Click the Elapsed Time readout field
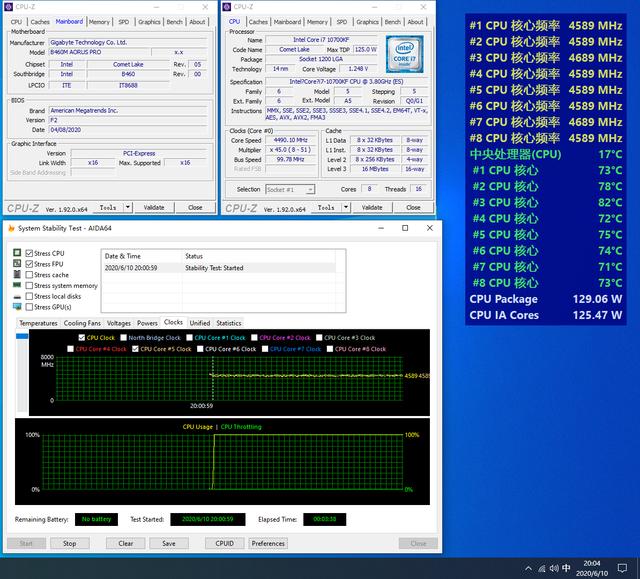The width and height of the screenshot is (640, 579). 324,519
